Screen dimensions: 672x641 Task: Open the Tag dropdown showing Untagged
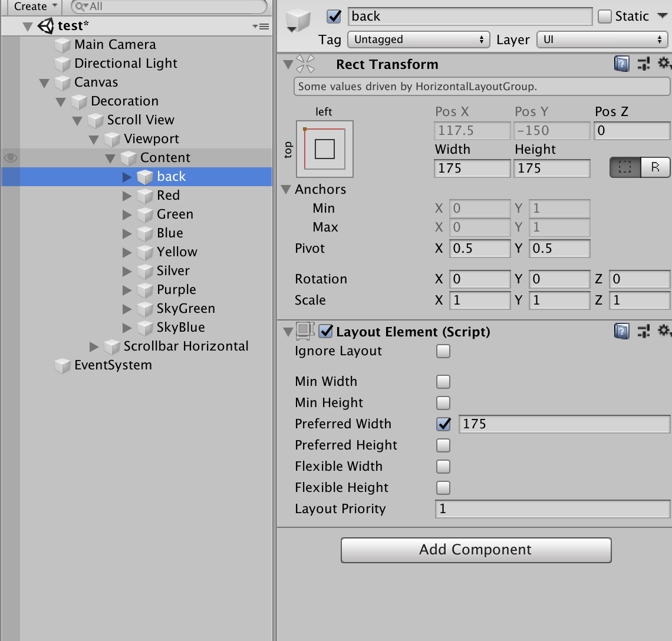click(x=419, y=39)
